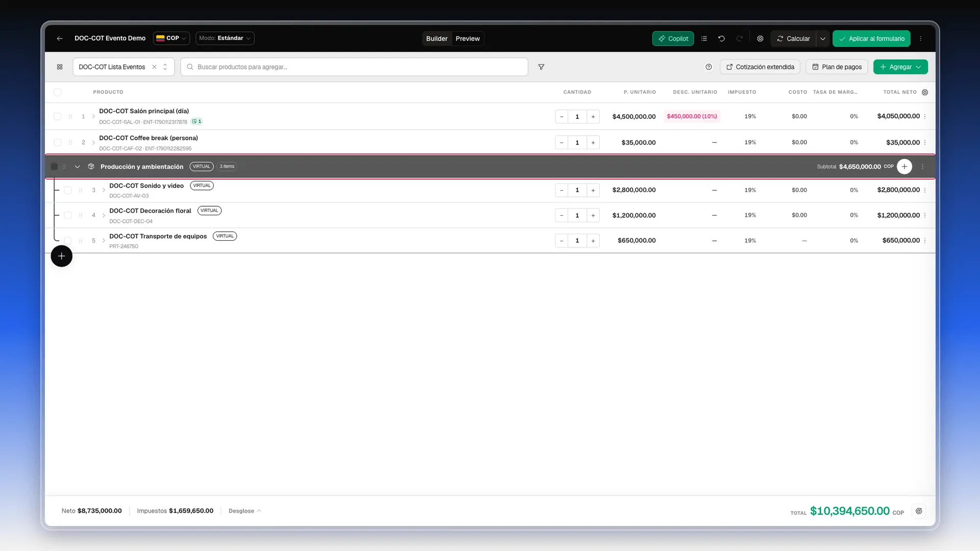The width and height of the screenshot is (980, 551).
Task: Open the help question mark icon
Action: pyautogui.click(x=708, y=67)
